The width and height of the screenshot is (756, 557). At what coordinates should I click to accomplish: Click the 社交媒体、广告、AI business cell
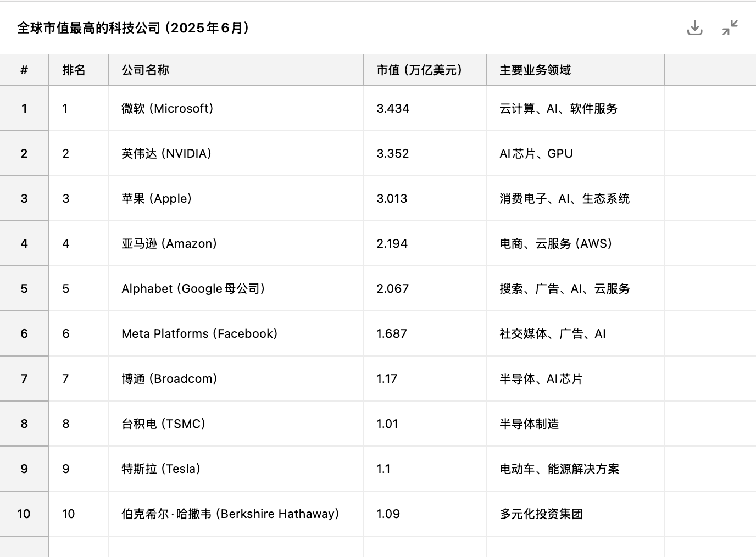pos(575,333)
